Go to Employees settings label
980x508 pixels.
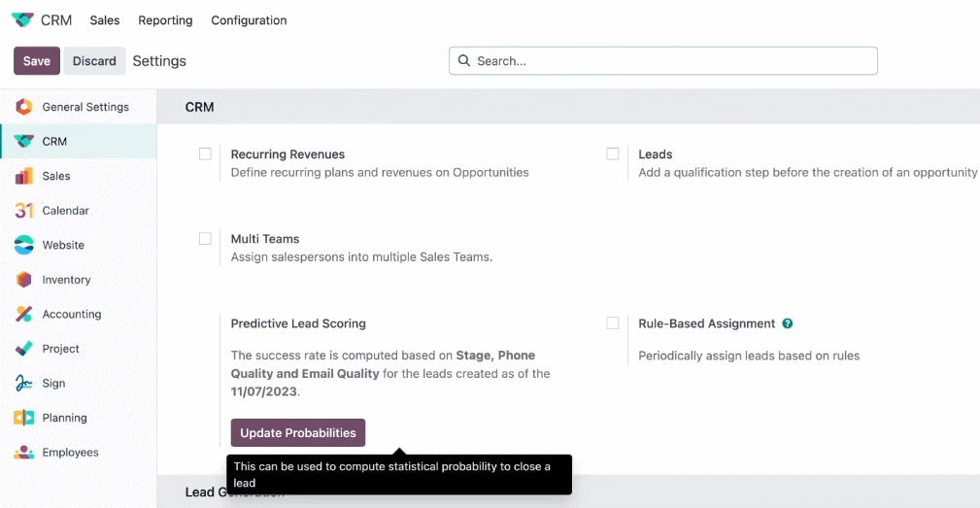[x=71, y=453]
